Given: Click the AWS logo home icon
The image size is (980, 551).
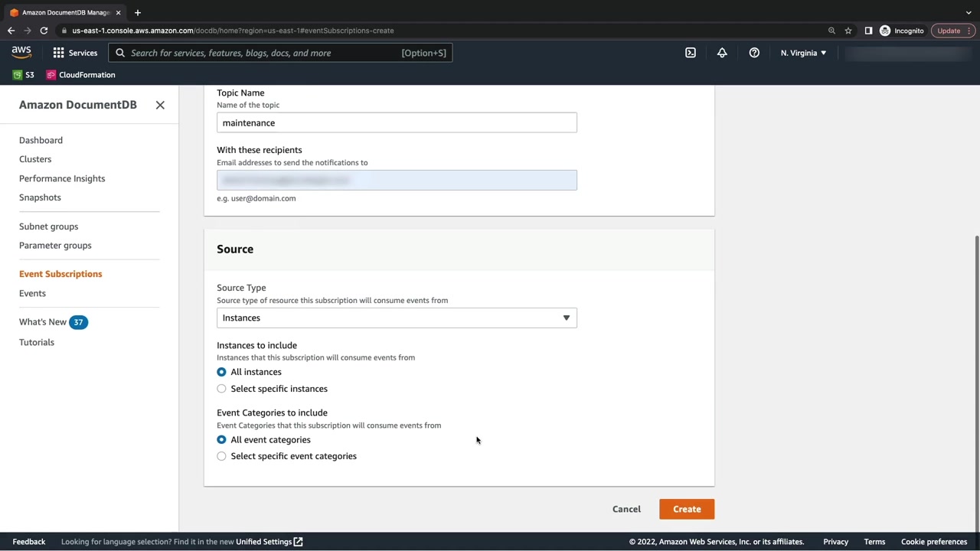Looking at the screenshot, I should pyautogui.click(x=21, y=52).
